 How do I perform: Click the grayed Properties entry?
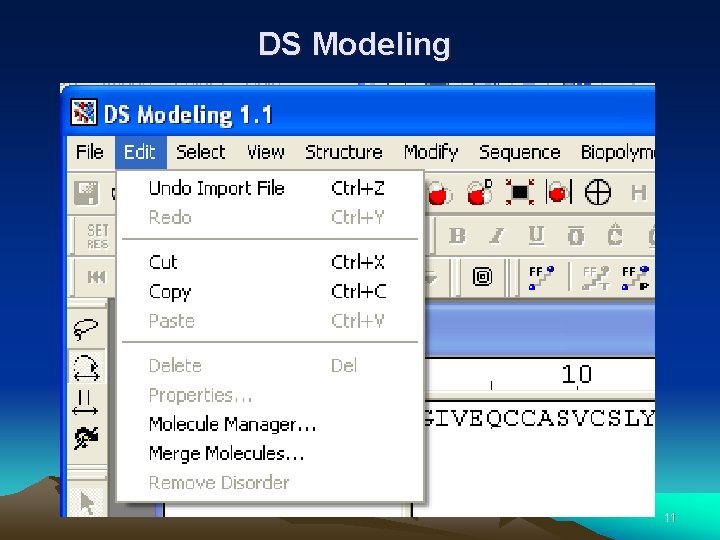[x=270, y=395]
